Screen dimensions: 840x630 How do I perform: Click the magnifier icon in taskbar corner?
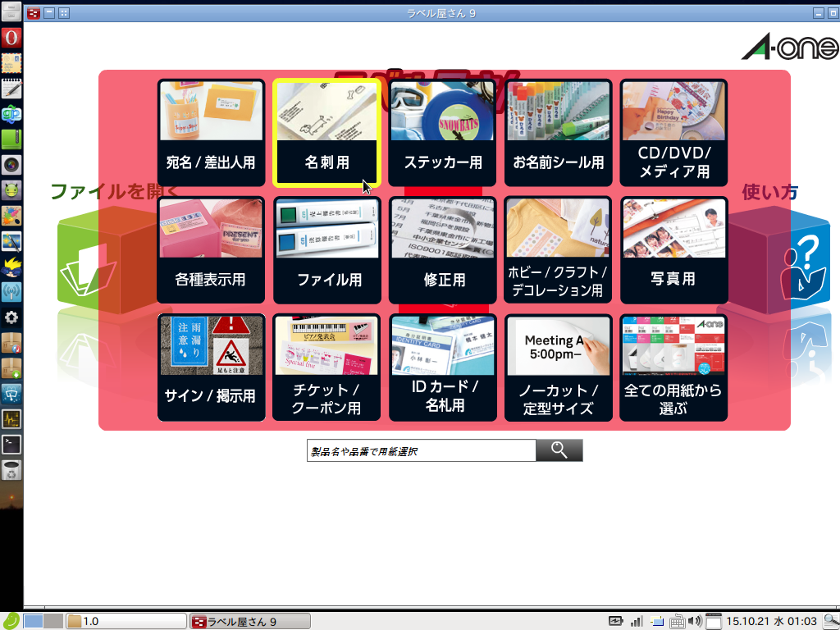[x=832, y=622]
